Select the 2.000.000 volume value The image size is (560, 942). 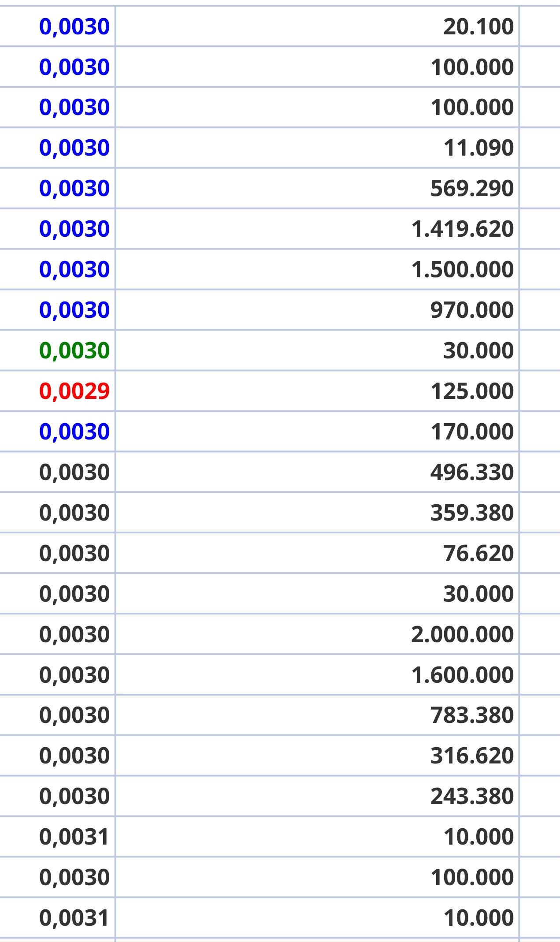462,634
